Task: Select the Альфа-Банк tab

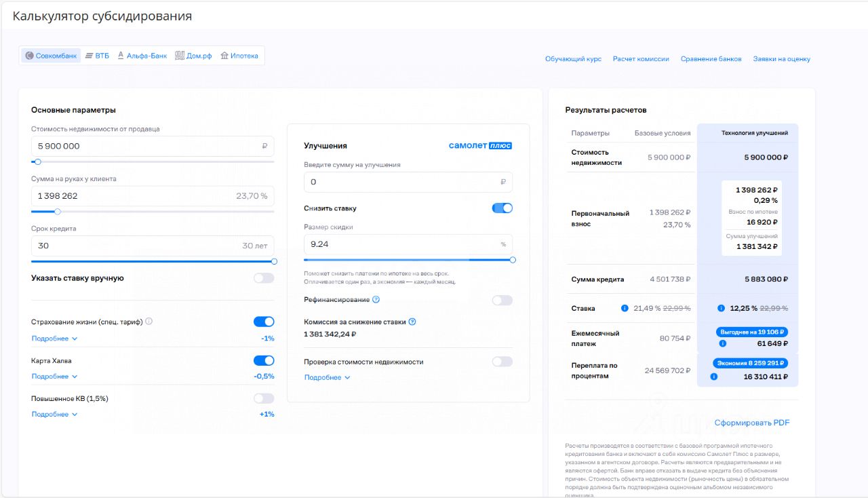Action: pyautogui.click(x=142, y=56)
